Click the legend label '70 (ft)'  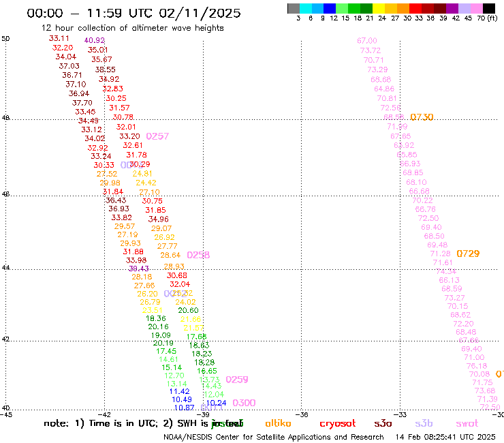(487, 18)
